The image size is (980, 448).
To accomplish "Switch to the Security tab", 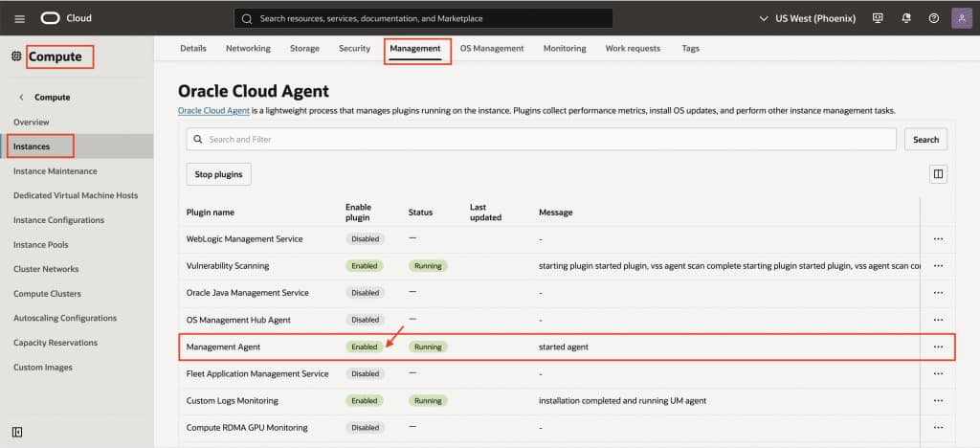I will [x=354, y=48].
